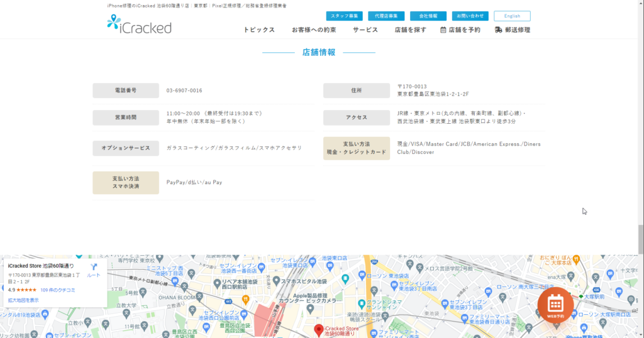
Task: Click the グランドシネマサンシャイン map marker
Action: click(x=362, y=304)
